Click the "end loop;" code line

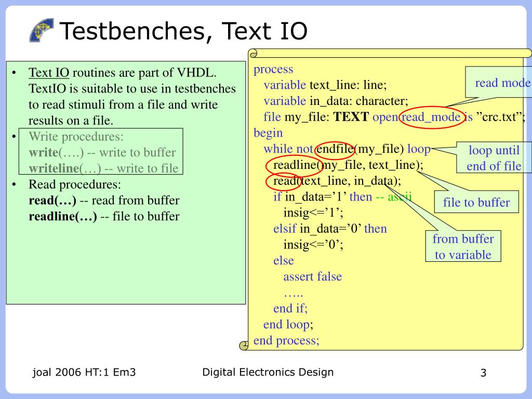tap(288, 324)
